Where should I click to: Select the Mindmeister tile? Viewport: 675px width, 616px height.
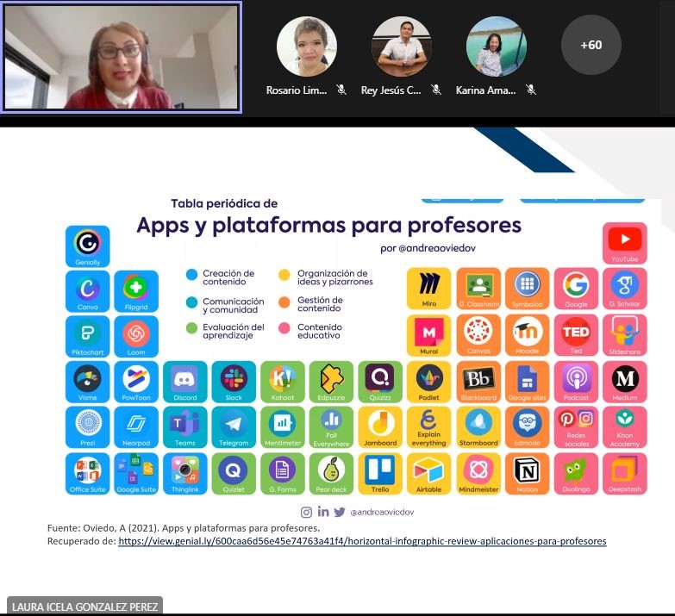[x=478, y=474]
